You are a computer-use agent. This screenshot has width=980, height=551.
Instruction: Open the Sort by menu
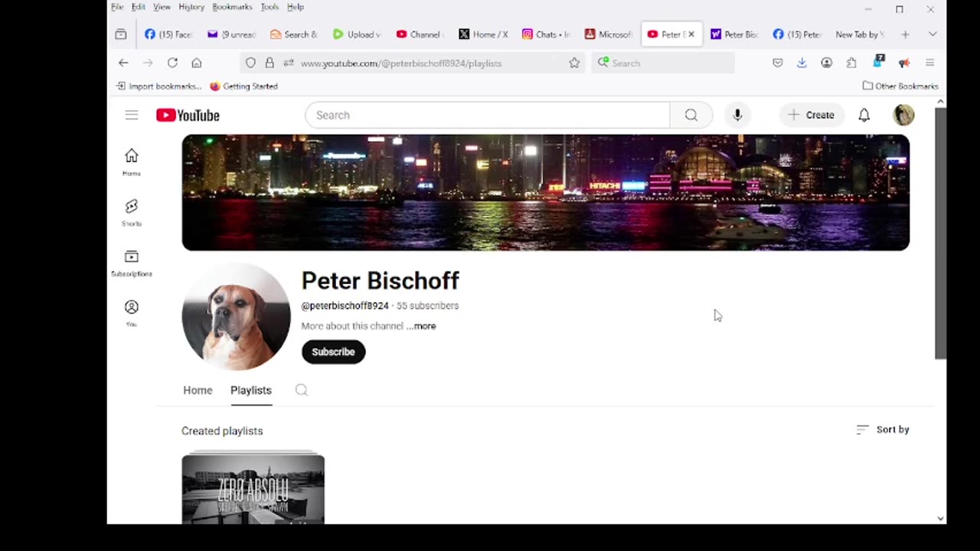(883, 429)
